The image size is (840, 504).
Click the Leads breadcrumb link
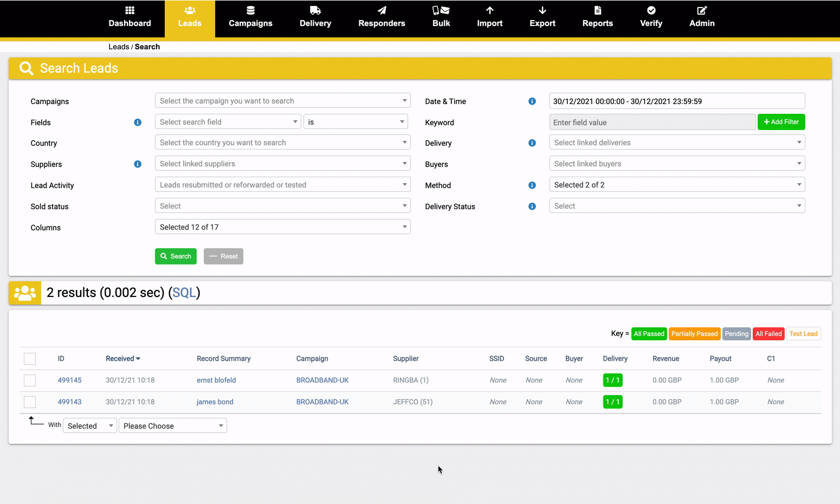[x=119, y=47]
